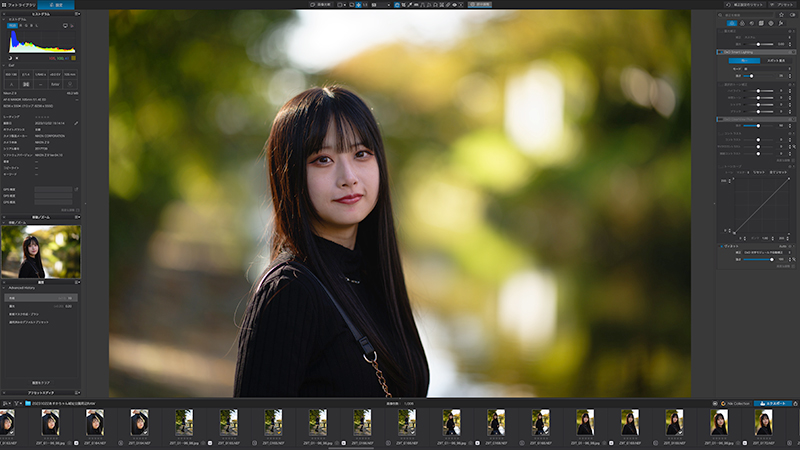
Task: Click the Compare images button
Action: (x=322, y=5)
